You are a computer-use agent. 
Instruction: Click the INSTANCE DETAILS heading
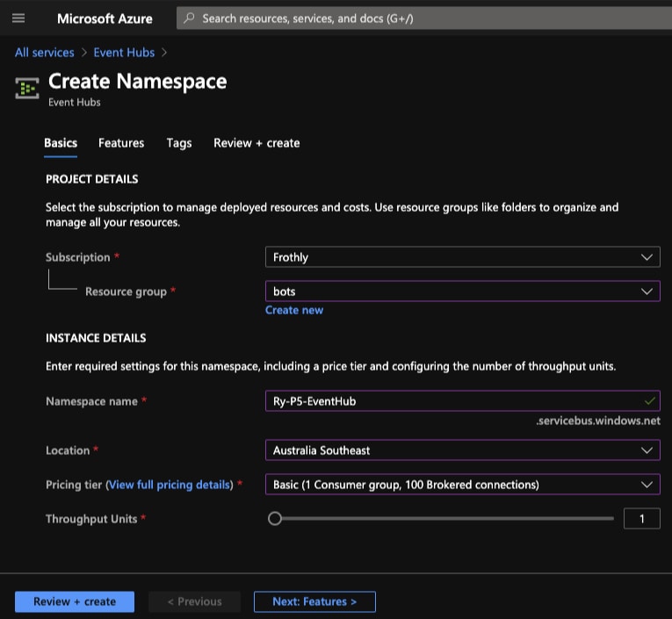pos(96,338)
